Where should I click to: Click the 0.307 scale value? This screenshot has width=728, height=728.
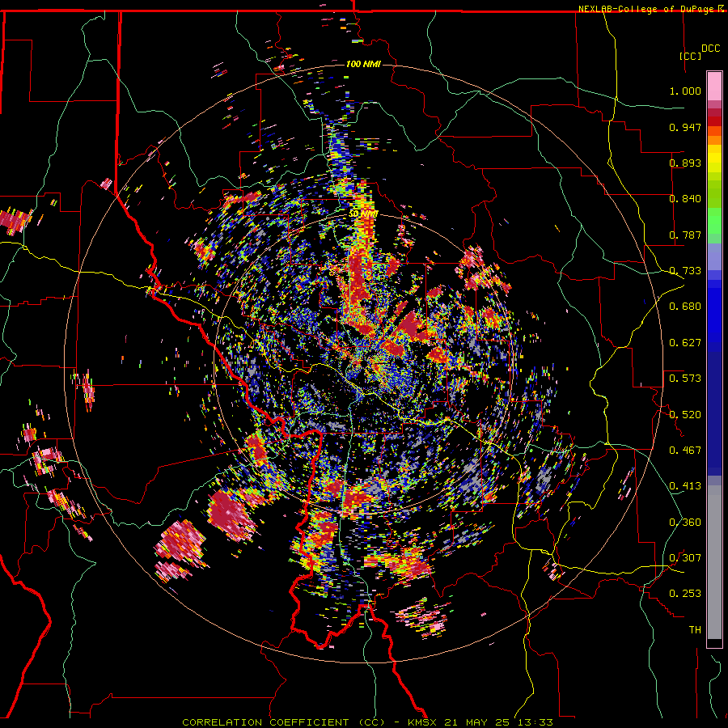point(685,558)
